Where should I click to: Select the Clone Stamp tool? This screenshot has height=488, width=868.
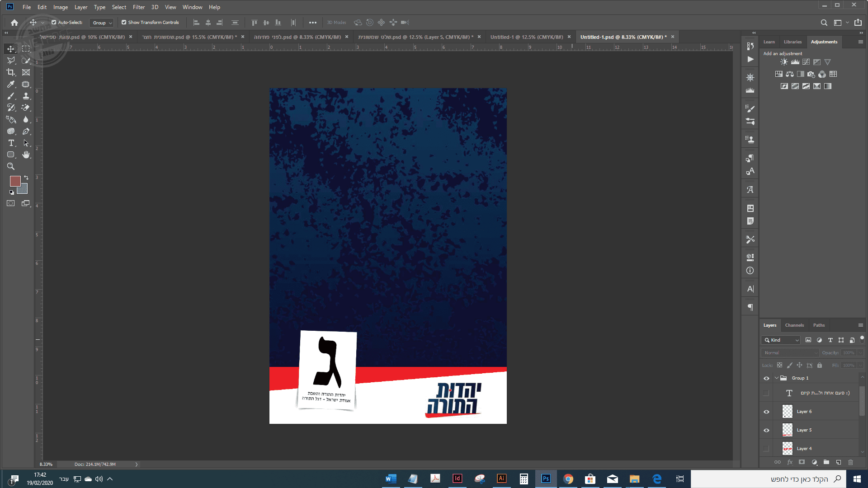26,96
